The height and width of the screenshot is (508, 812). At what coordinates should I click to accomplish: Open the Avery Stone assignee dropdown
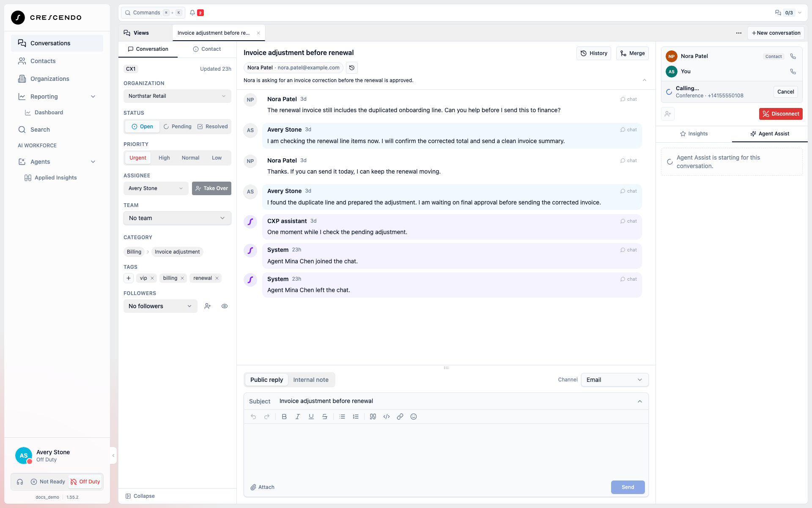pos(156,188)
